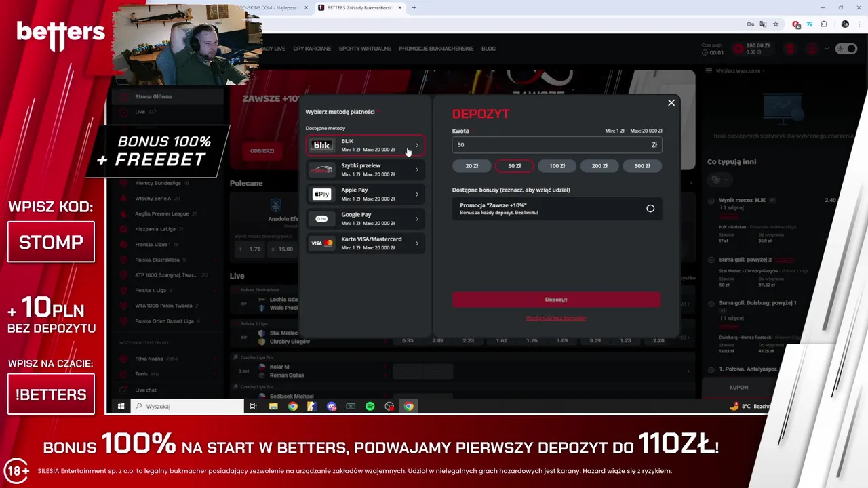Choose the 50 Zł amount chip
868x488 pixels.
click(515, 166)
